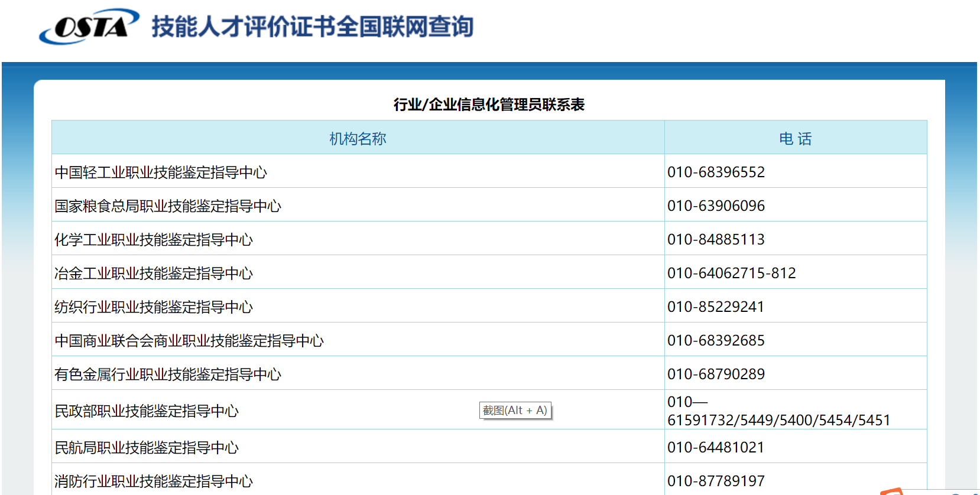980x495 pixels.
Task: Click the 机构名称 column header
Action: [x=358, y=139]
